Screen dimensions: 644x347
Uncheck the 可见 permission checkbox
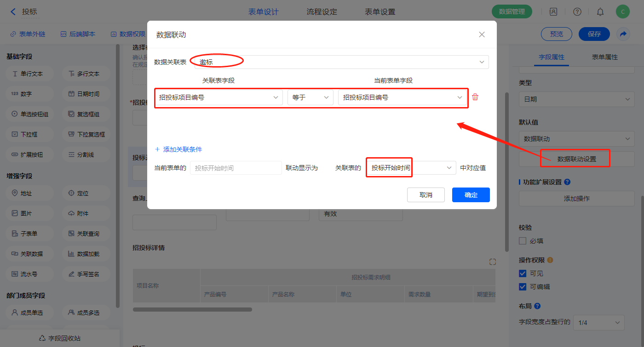523,273
